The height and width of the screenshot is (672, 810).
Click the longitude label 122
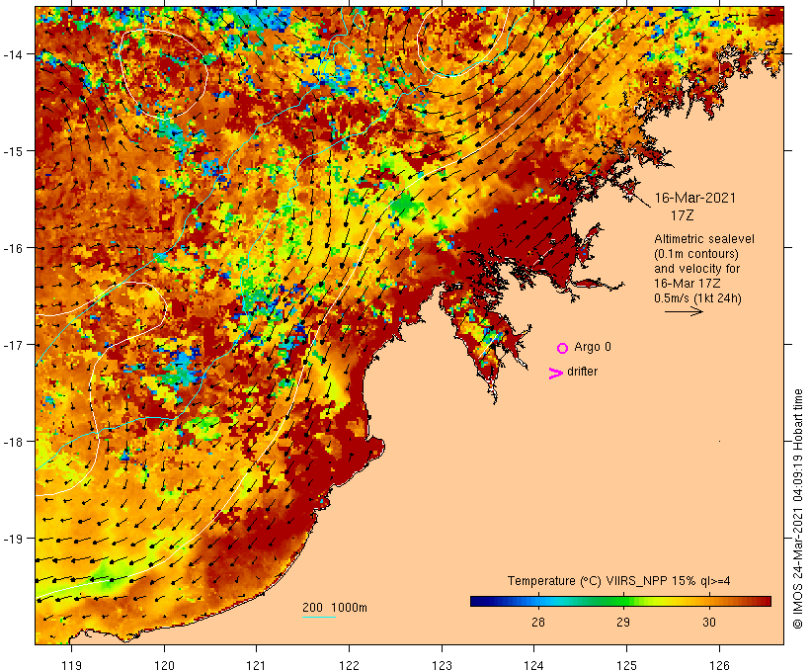350,665
